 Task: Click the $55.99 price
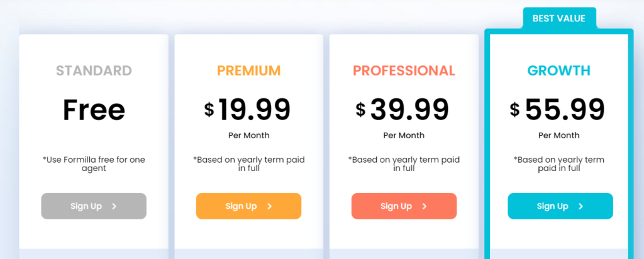558,109
